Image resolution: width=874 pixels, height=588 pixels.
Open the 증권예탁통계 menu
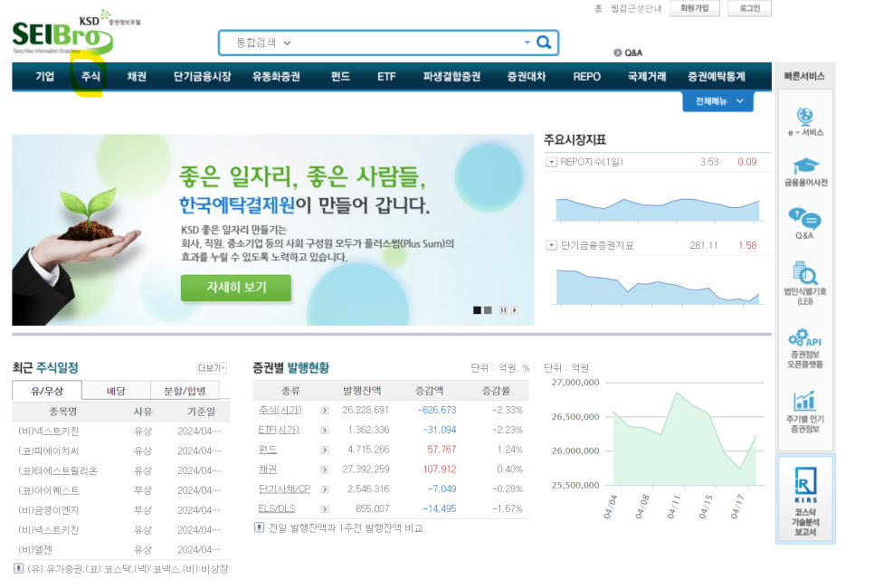717,76
